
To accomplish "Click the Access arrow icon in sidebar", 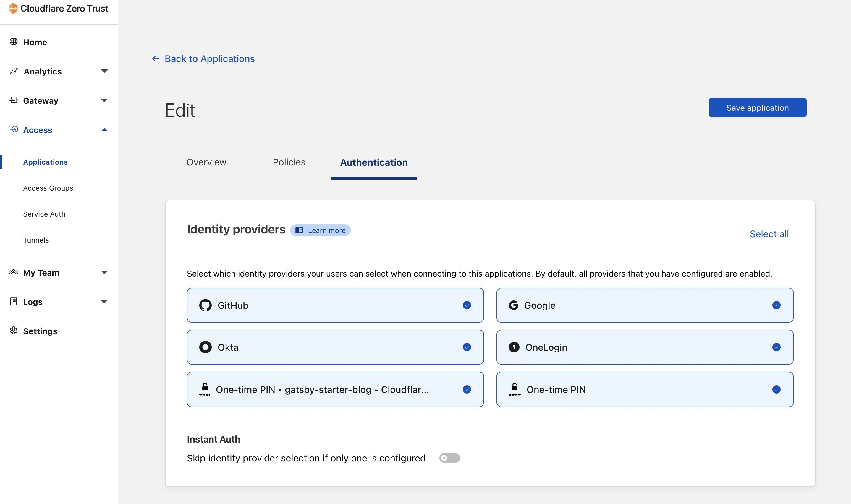I will [14, 129].
